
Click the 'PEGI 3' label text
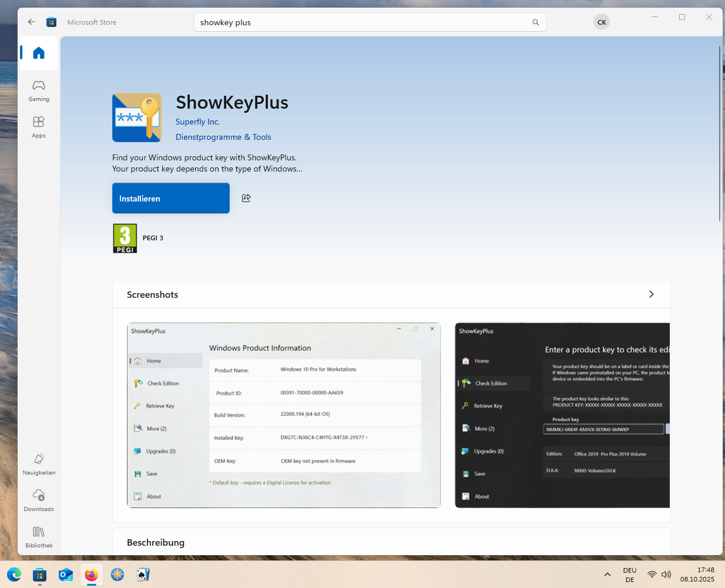(153, 238)
